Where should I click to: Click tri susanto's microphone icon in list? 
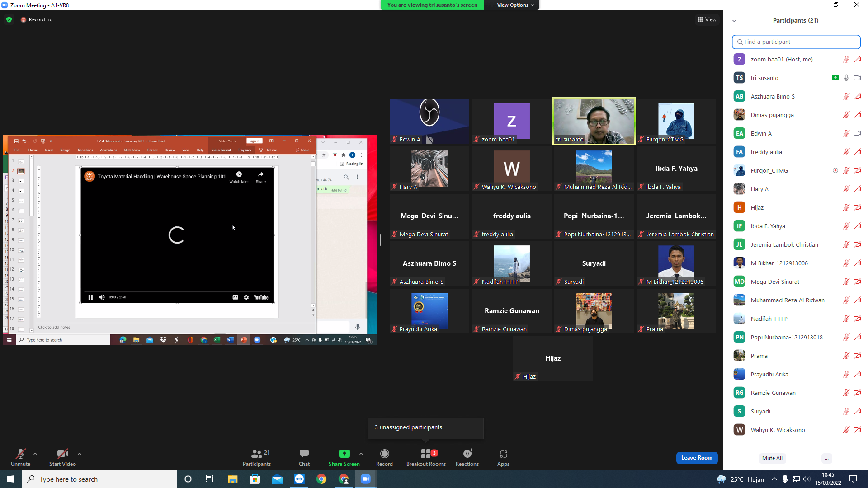846,78
